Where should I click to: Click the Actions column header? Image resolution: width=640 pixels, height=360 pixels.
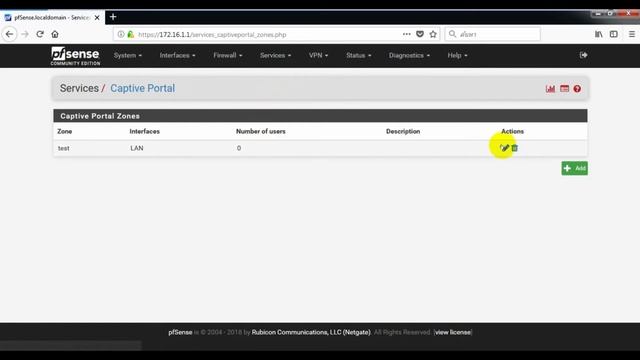(512, 131)
